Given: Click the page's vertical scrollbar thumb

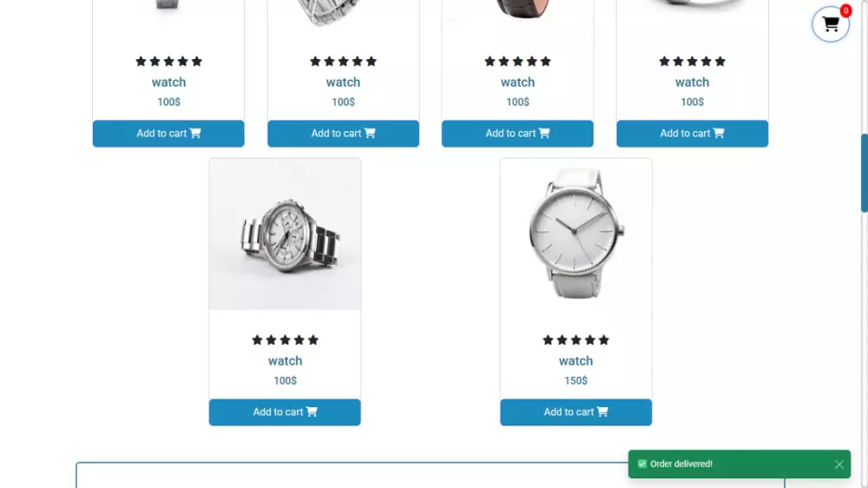Looking at the screenshot, I should pos(865,173).
